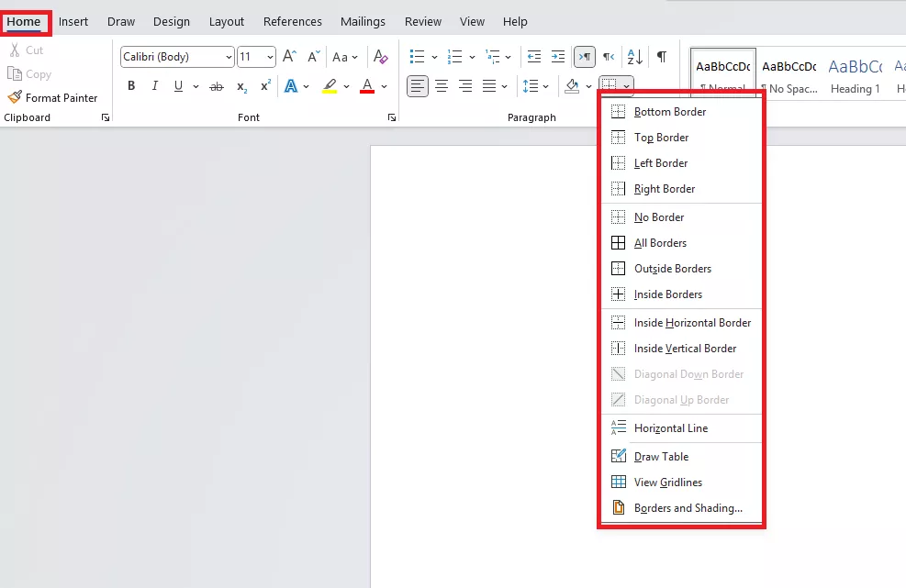Viewport: 906px width, 588px height.
Task: Expand underline style options arrow
Action: coord(196,86)
